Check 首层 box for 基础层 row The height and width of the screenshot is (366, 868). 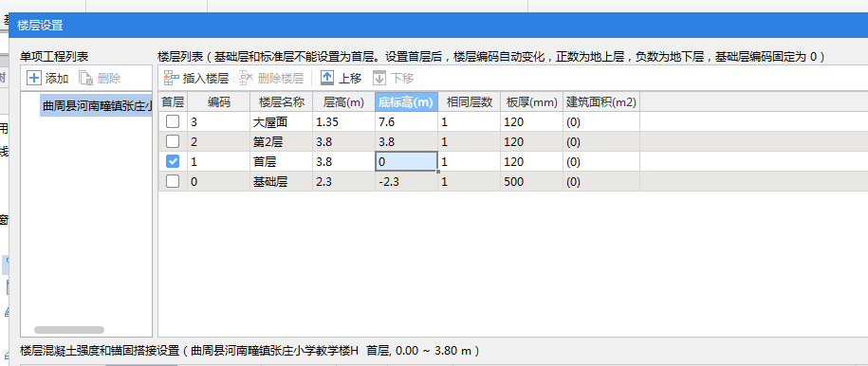click(173, 181)
